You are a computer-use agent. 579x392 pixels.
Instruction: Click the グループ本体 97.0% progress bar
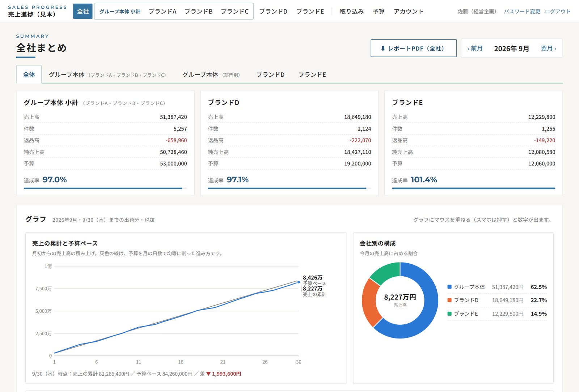click(105, 188)
